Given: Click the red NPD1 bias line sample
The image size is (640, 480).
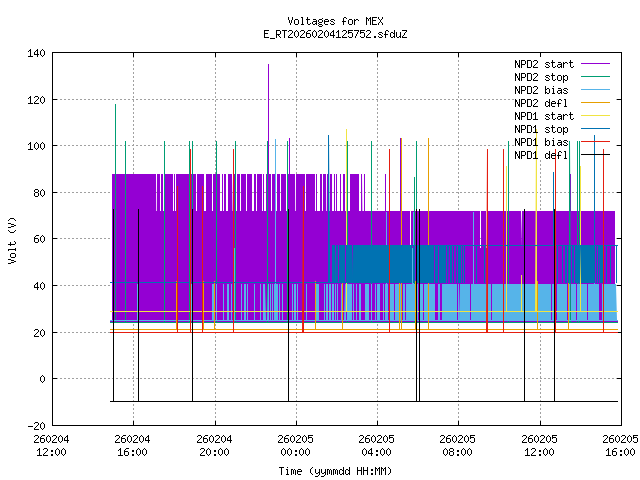Looking at the screenshot, I should click(594, 142).
